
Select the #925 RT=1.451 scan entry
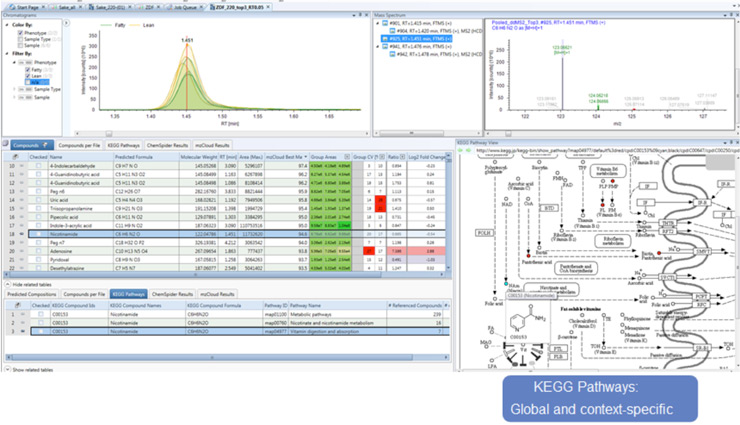[417, 39]
